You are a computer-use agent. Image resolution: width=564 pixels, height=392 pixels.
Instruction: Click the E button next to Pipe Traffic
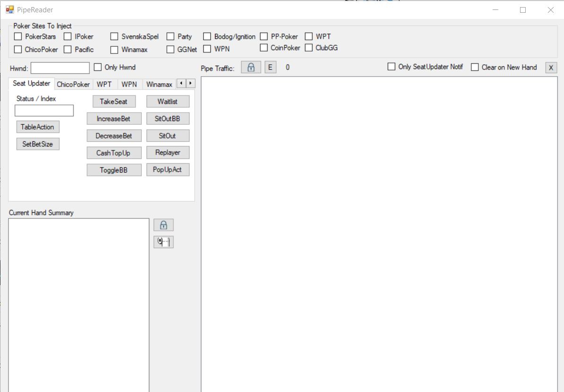pyautogui.click(x=270, y=67)
